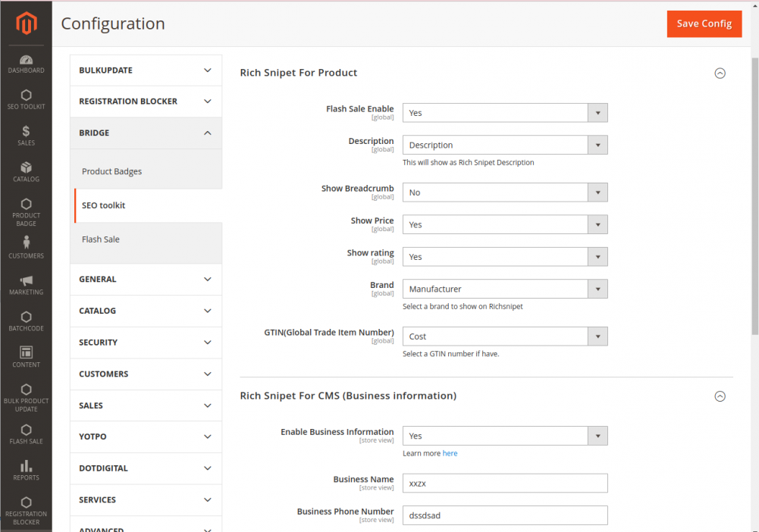Select the SEO Toolkit sidebar icon
The width and height of the screenshot is (759, 532).
26,99
